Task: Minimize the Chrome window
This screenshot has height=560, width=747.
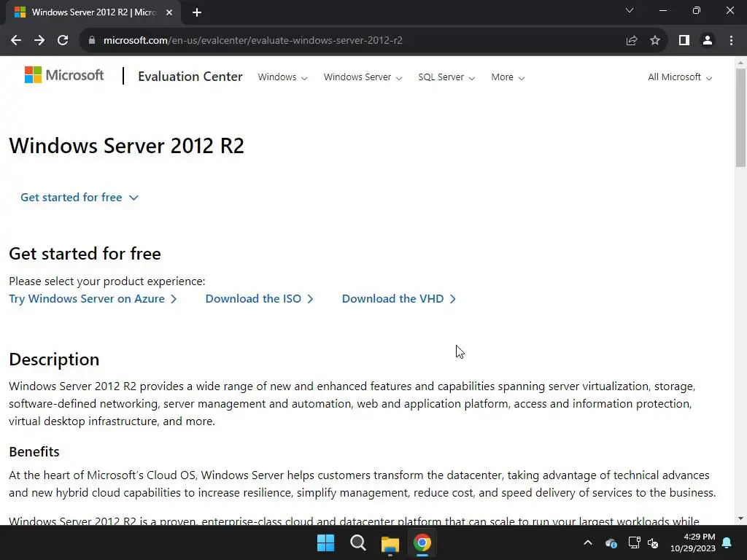Action: click(x=663, y=10)
